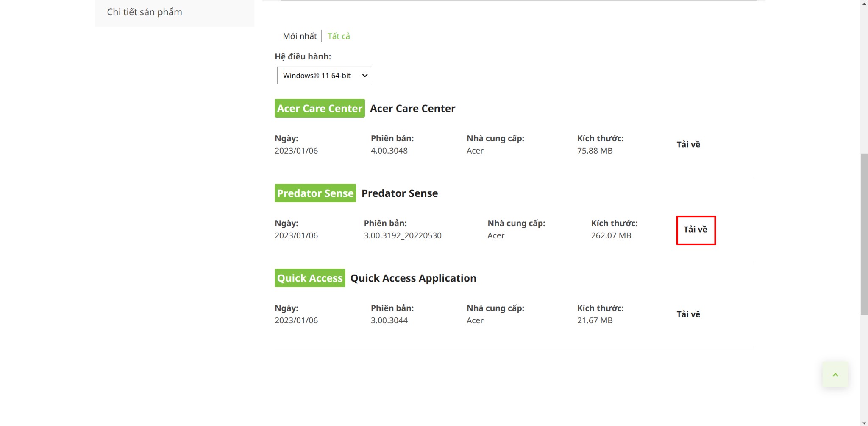Switch to the Tất cả tab
This screenshot has height=426, width=868.
click(339, 36)
